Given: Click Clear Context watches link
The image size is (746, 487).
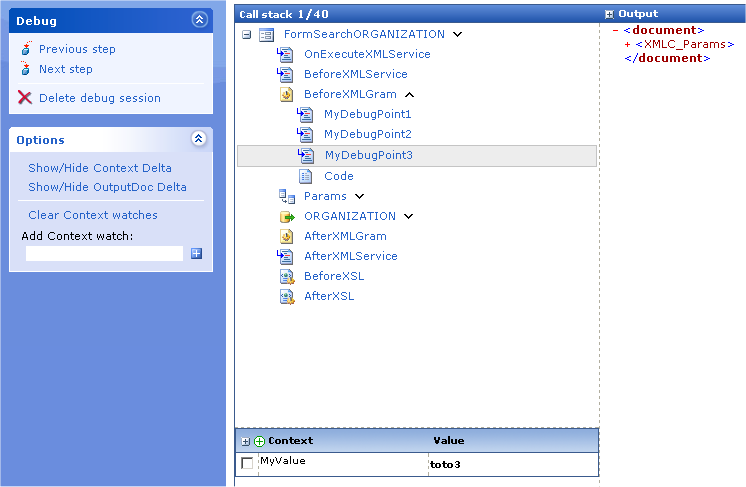Looking at the screenshot, I should pos(93,215).
